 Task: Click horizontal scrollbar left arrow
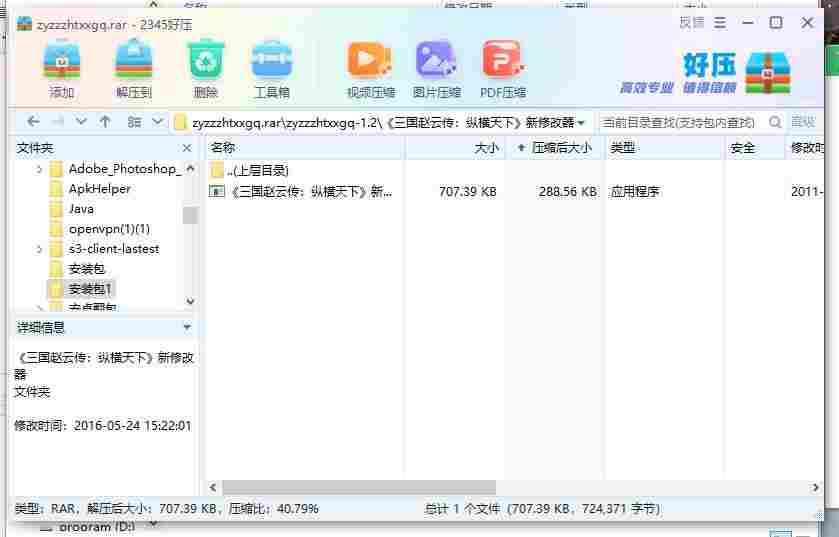213,487
